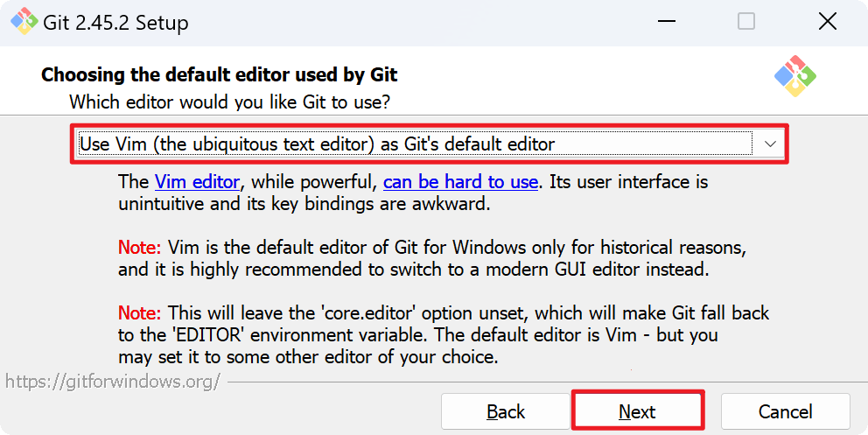This screenshot has width=868, height=435.
Task: Click the Git logo in the header's right corner
Action: 794,76
